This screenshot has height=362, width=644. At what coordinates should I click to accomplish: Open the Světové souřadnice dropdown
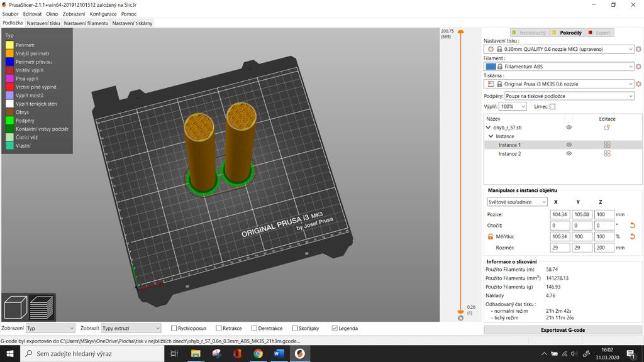(x=517, y=202)
